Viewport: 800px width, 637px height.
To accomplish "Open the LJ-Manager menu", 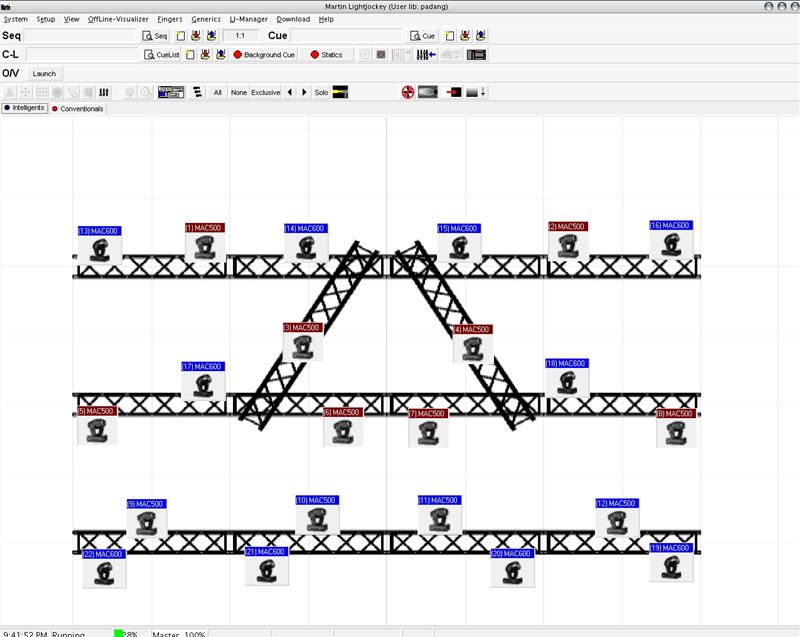I will click(x=248, y=19).
